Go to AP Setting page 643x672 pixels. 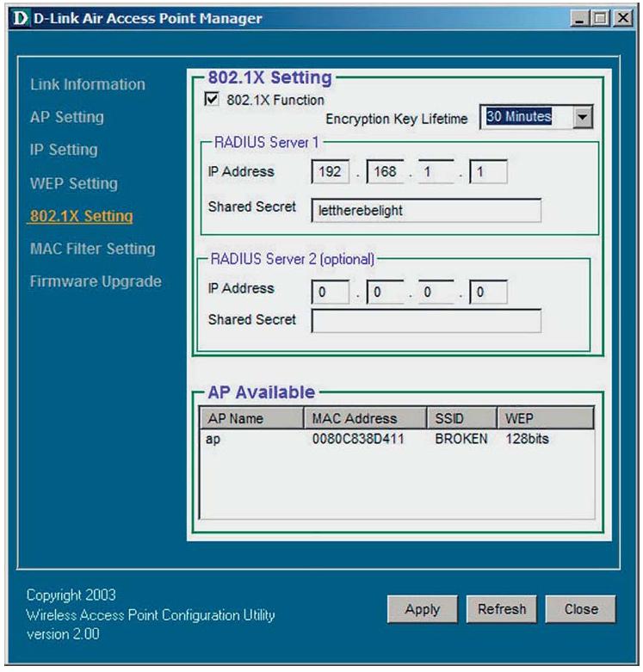[67, 117]
